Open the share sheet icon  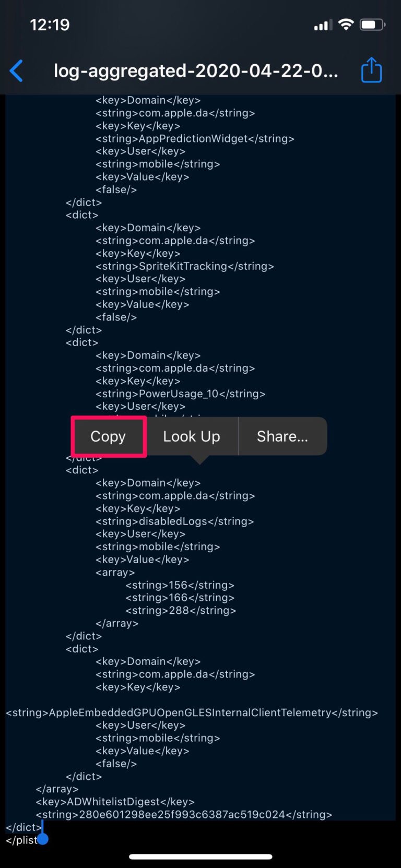coord(371,70)
